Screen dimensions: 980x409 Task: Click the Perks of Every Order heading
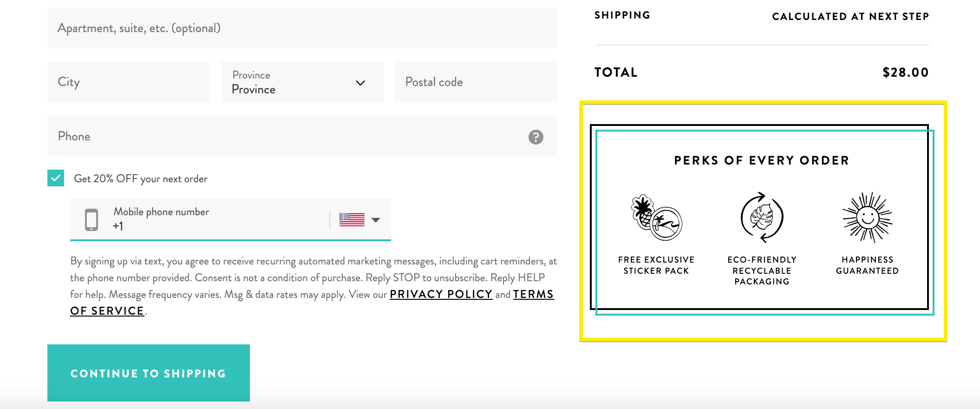coord(761,160)
